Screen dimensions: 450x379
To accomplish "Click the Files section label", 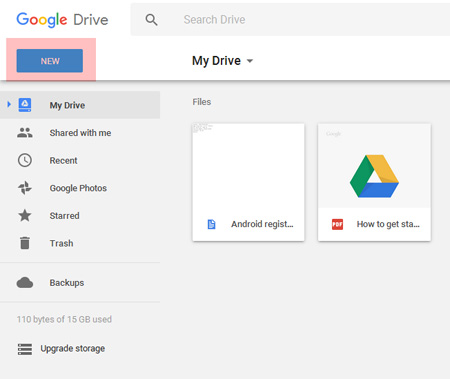I will 202,102.
